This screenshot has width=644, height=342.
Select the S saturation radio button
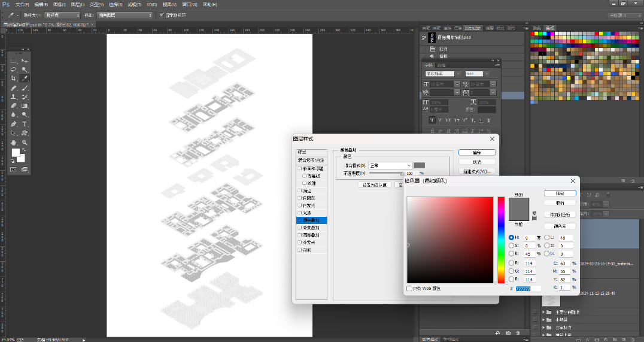click(511, 246)
